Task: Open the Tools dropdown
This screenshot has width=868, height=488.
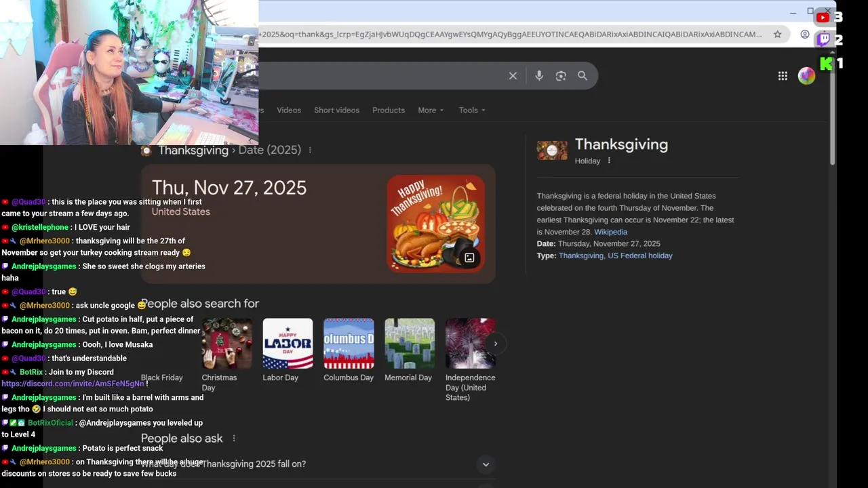Action: click(472, 110)
